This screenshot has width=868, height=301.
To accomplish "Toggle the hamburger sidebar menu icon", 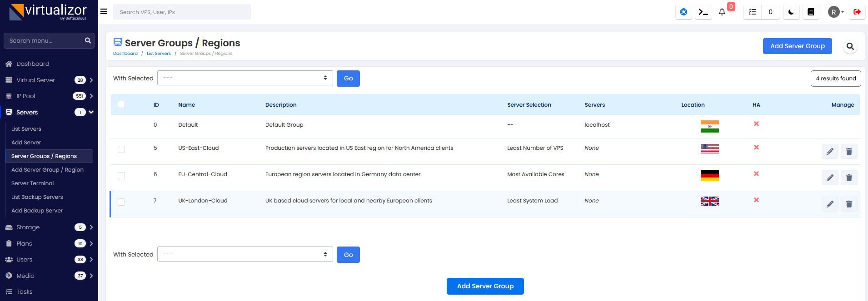I will click(x=104, y=12).
